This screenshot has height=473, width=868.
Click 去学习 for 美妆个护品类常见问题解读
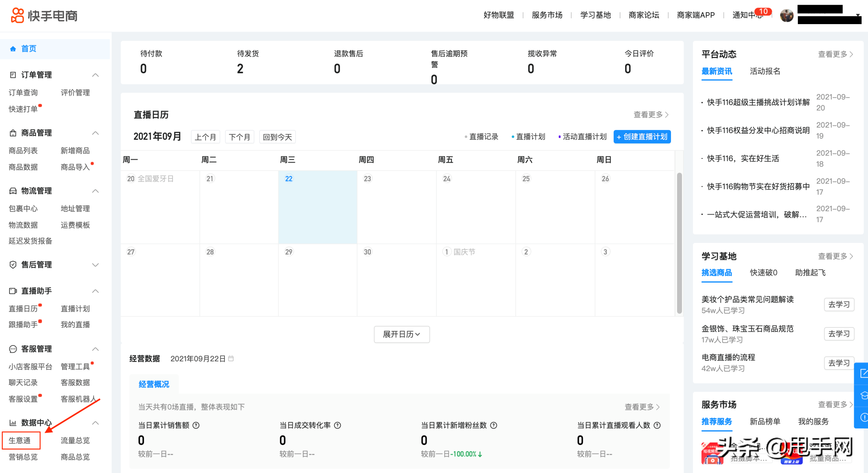click(x=839, y=304)
